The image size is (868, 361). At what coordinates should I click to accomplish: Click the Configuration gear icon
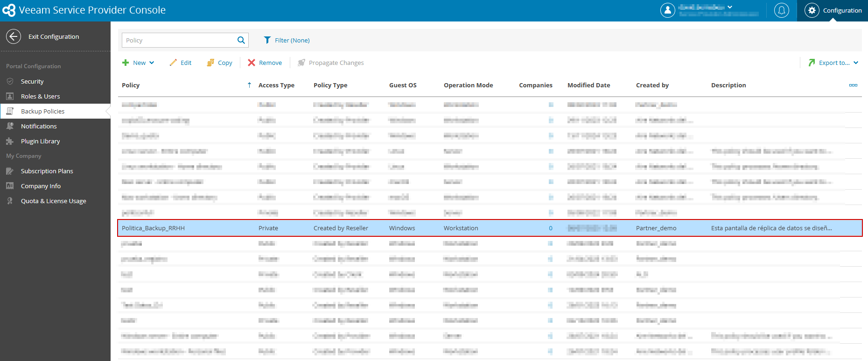812,10
